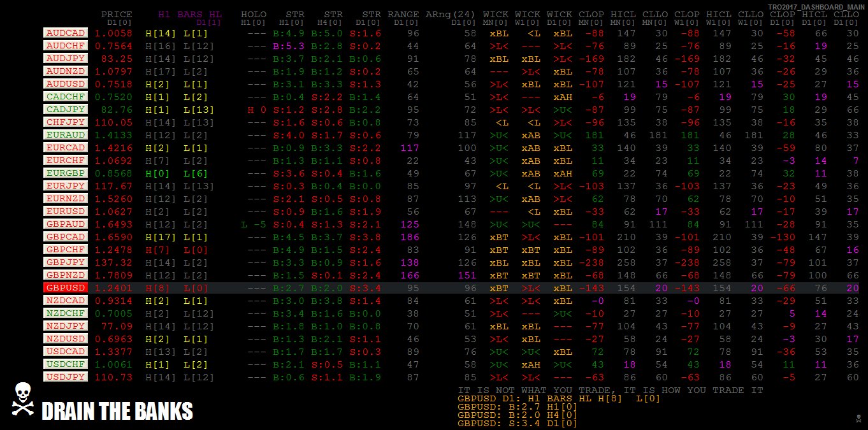This screenshot has height=430, width=868.
Task: Click the EURJPY pair button
Action: coord(66,185)
